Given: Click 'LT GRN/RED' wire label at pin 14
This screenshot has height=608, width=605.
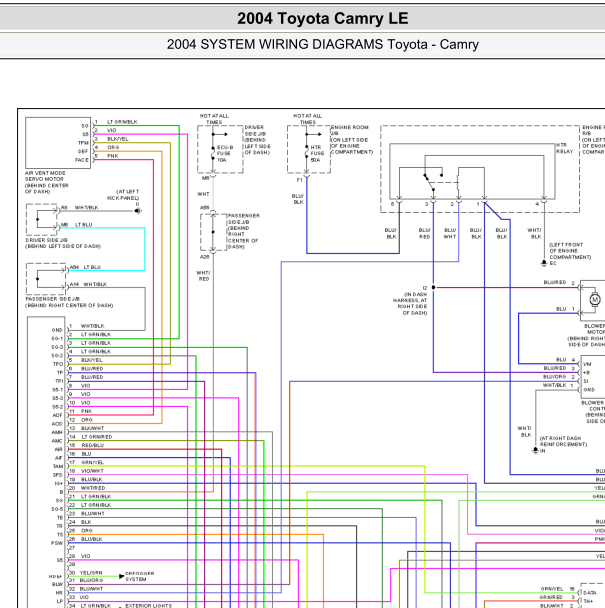Looking at the screenshot, I should [97, 437].
